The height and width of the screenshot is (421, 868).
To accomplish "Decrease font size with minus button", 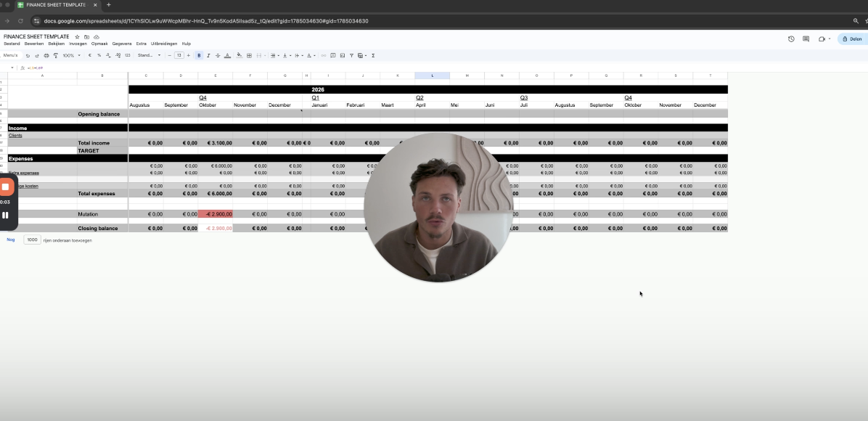I will point(169,55).
